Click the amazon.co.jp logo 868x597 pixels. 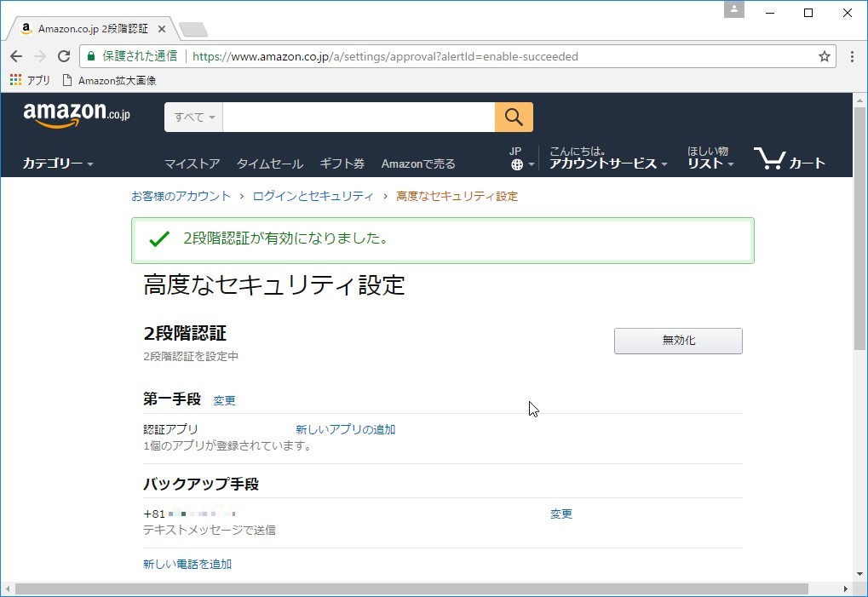[x=75, y=114]
